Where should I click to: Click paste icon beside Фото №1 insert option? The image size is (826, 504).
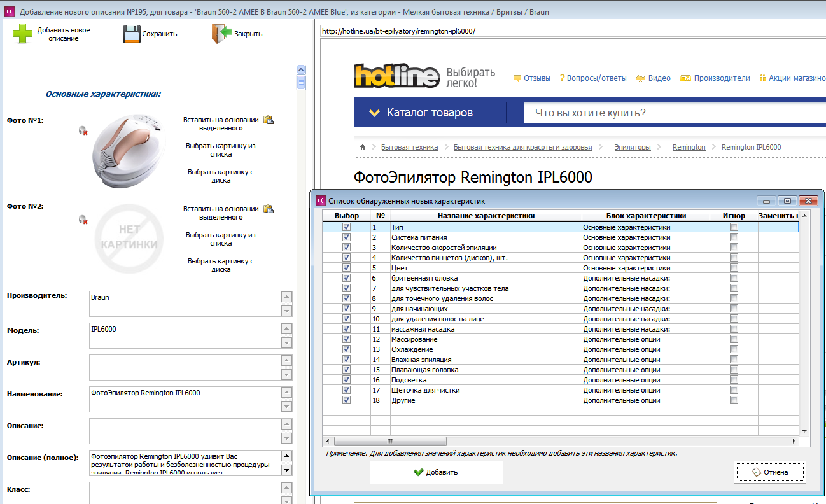coord(269,120)
